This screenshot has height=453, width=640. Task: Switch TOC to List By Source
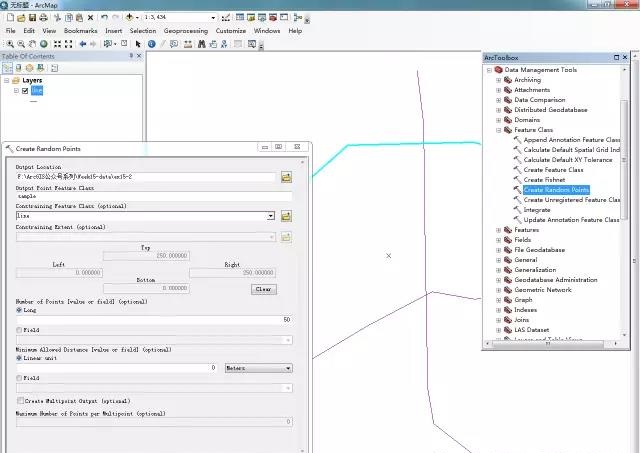18,68
